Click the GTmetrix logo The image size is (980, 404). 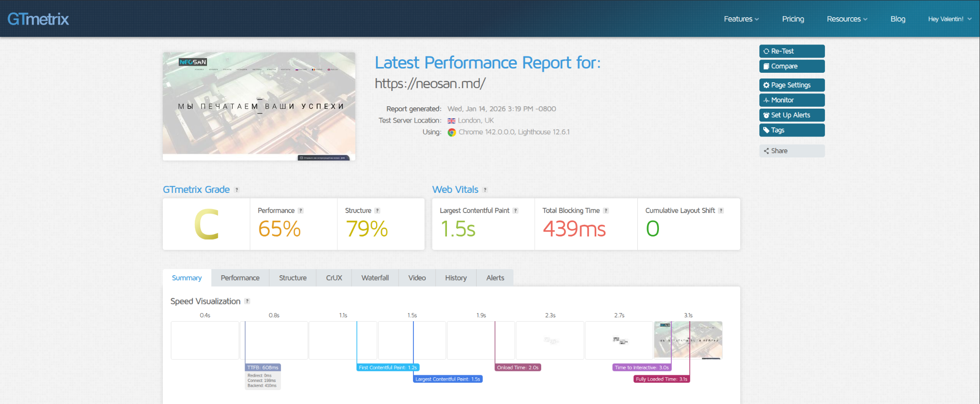[x=38, y=19]
